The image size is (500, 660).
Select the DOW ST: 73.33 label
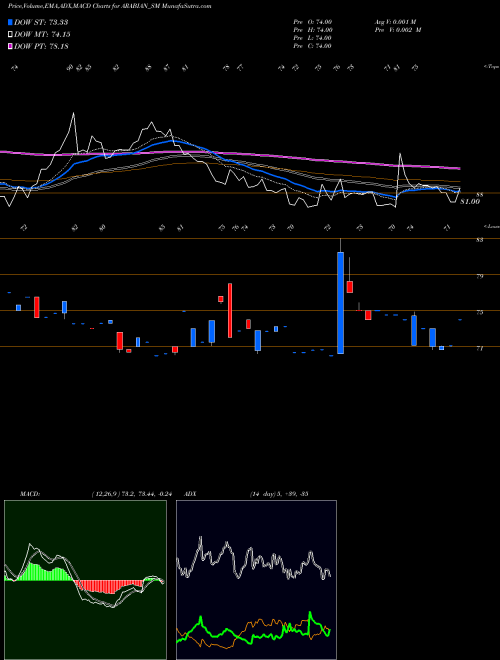pos(41,22)
